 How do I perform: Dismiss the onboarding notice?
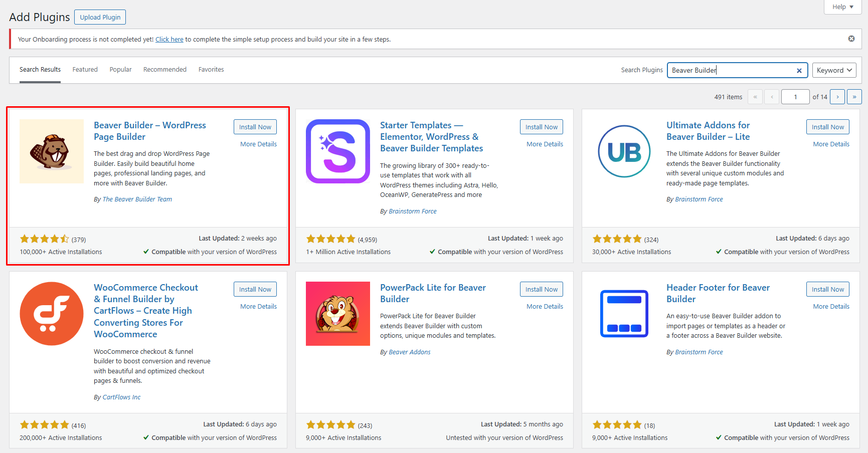(x=851, y=39)
